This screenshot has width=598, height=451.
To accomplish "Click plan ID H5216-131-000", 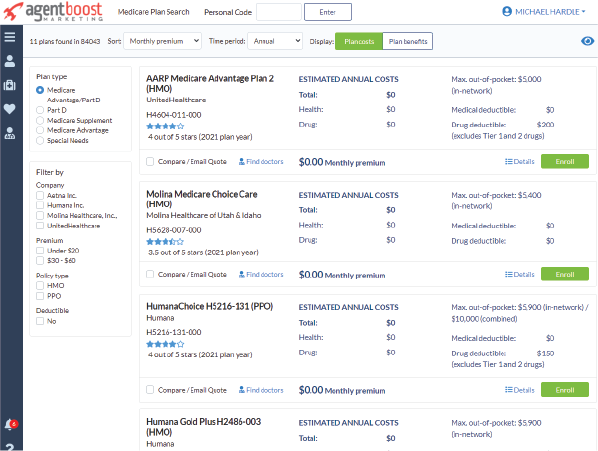I will pos(174,332).
